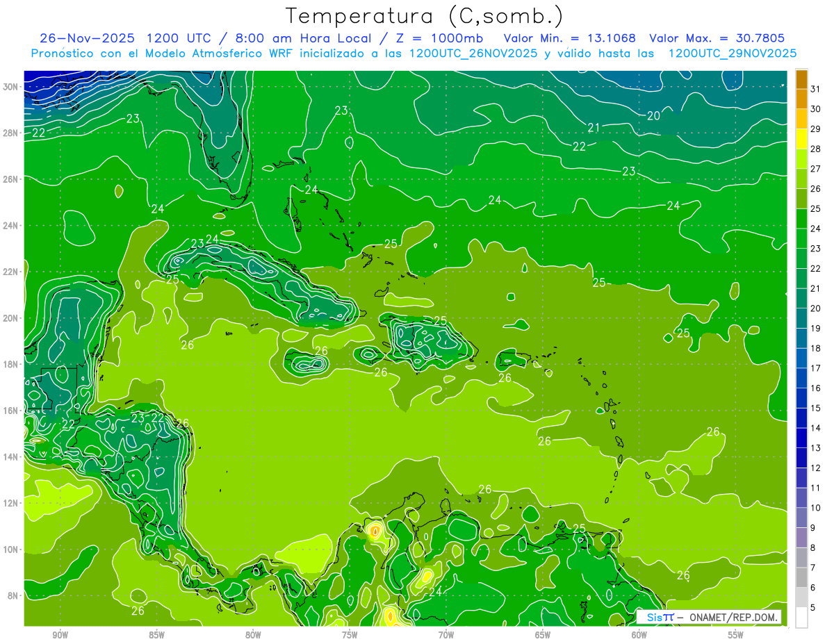Click the '12N' latitude axis label

(11, 503)
